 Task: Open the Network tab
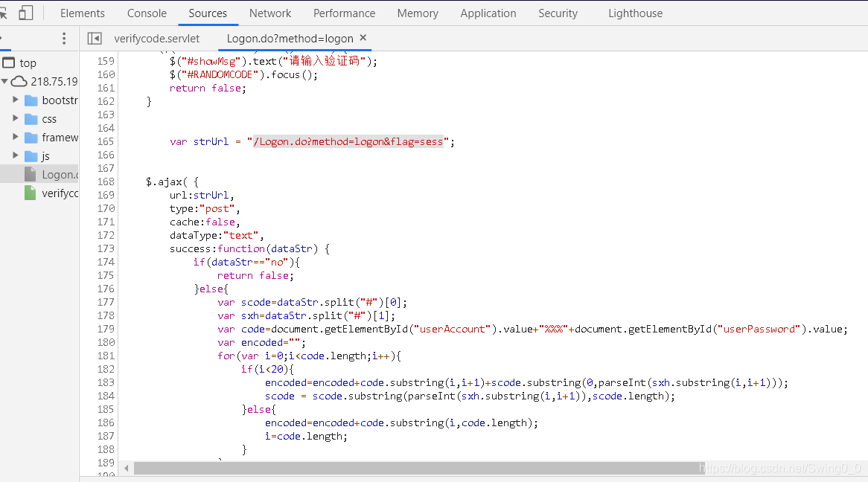pyautogui.click(x=270, y=13)
